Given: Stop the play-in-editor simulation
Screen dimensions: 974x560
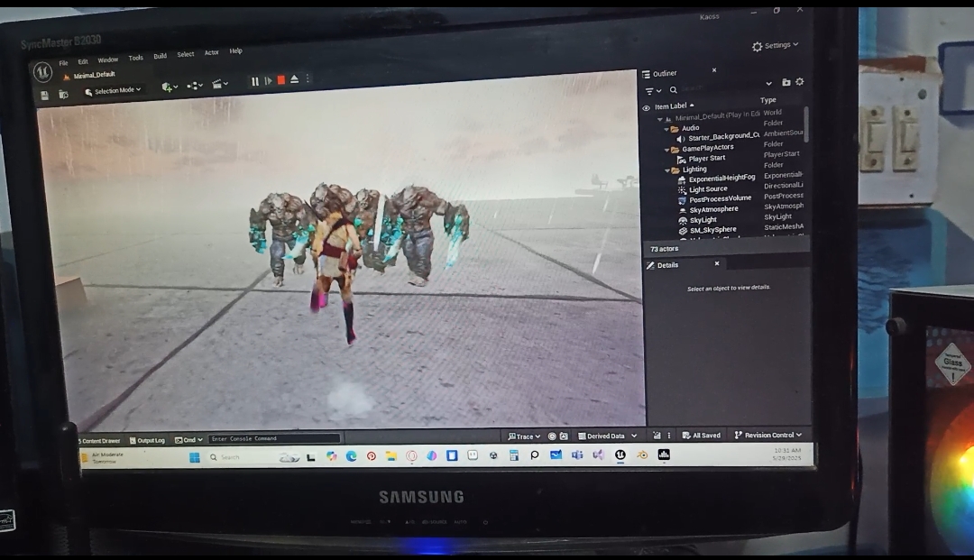Looking at the screenshot, I should coord(281,80).
